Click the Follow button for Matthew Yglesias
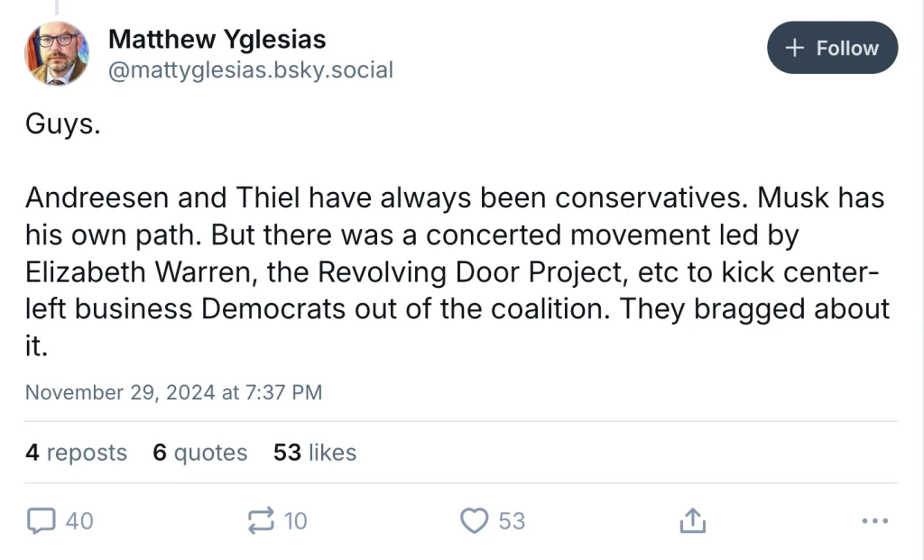Image resolution: width=924 pixels, height=560 pixels. (832, 48)
